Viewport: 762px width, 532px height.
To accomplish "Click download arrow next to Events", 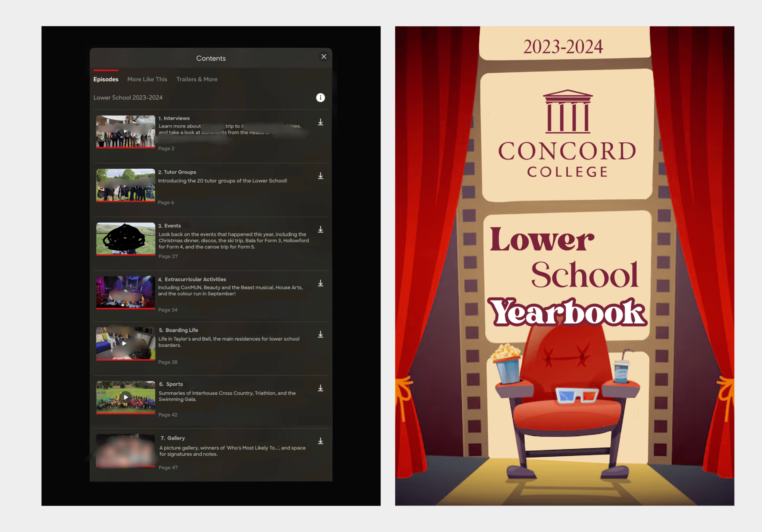I will click(x=320, y=230).
